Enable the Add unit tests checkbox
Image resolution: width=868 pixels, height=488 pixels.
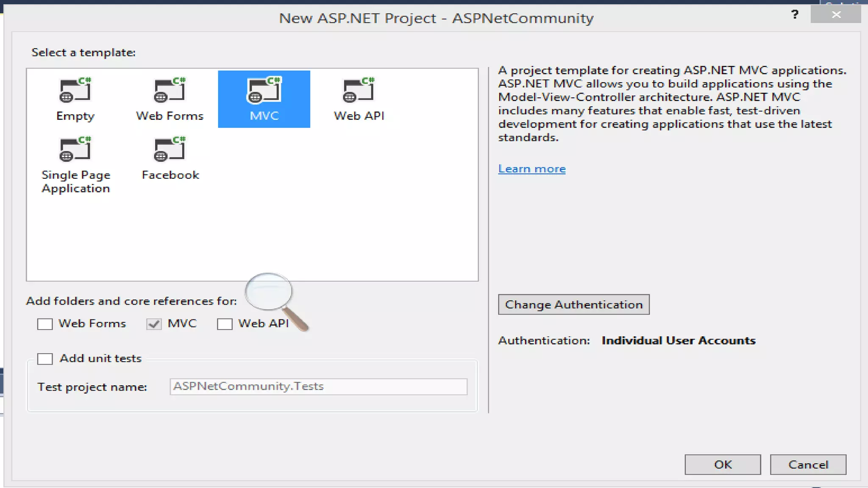click(45, 359)
